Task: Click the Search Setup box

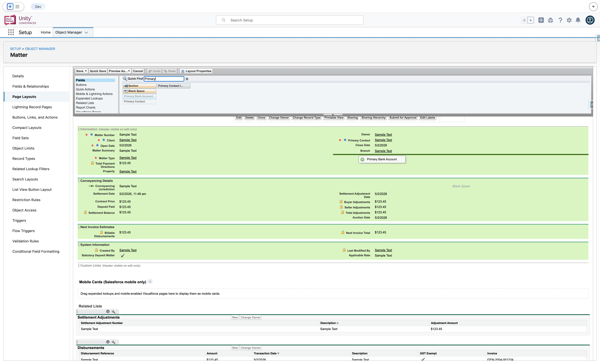Action: pos(290,20)
